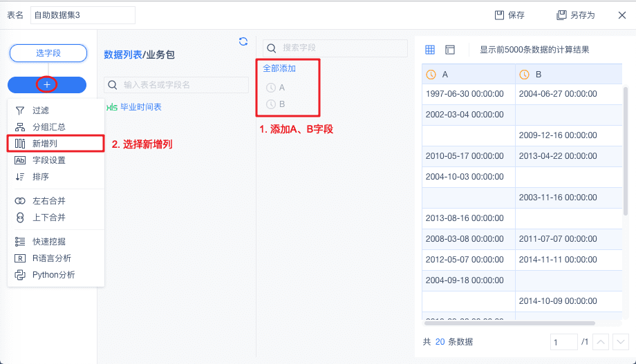This screenshot has height=364, width=636.
Task: Click the close X of the dialog
Action: click(x=621, y=15)
